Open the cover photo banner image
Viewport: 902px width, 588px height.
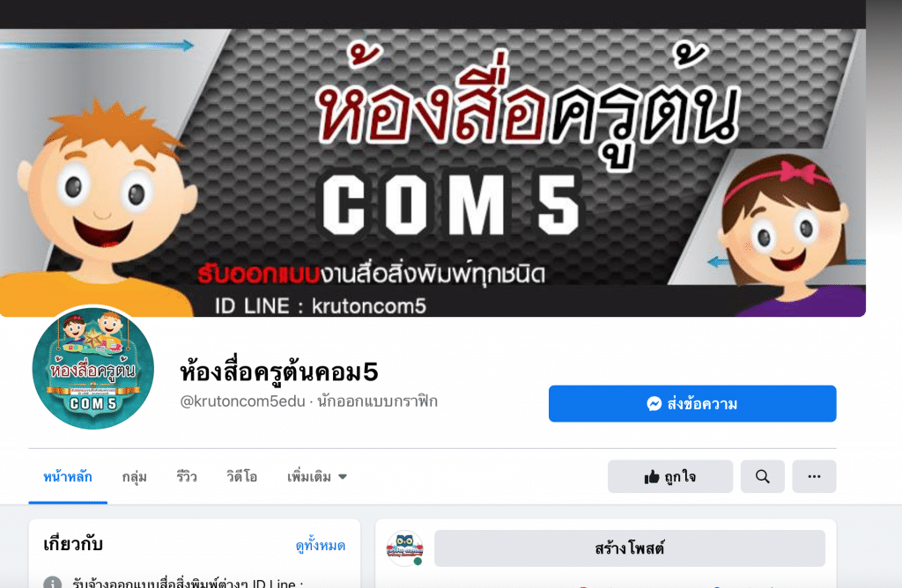[433, 173]
